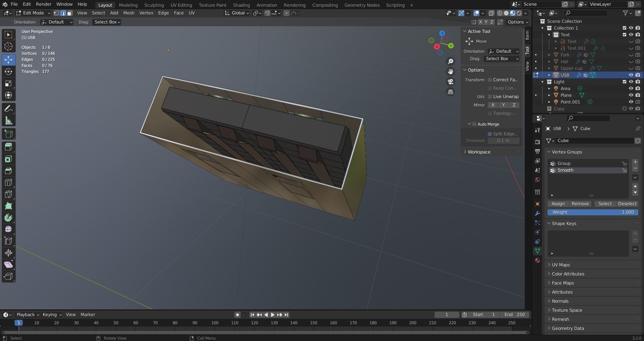Click the End frame field

pyautogui.click(x=515, y=315)
